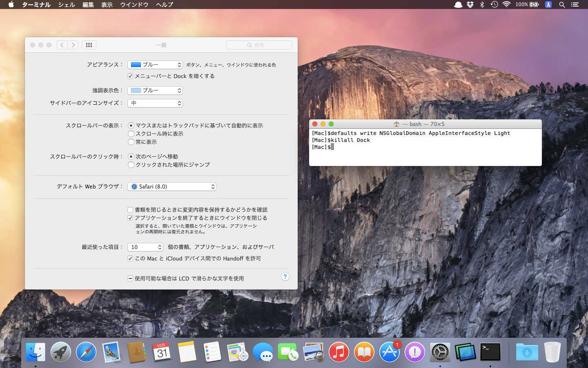Toggle close windows when quitting apps checkbox
The height and width of the screenshot is (368, 588).
coord(130,218)
